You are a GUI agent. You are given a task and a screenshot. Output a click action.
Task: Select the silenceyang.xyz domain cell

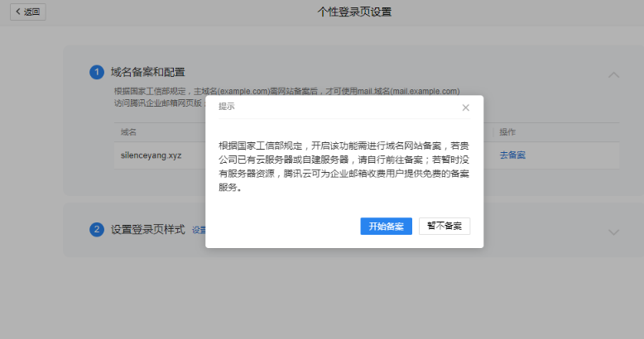click(x=151, y=155)
